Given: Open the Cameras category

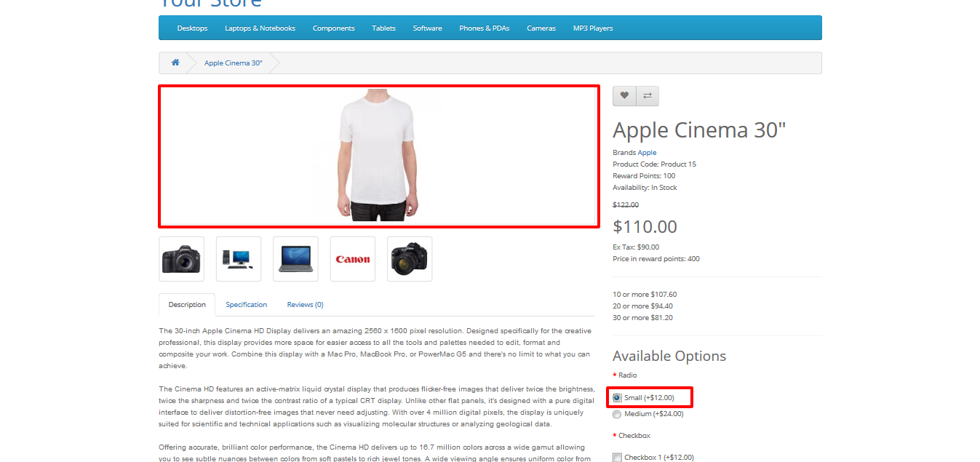Looking at the screenshot, I should tap(541, 28).
